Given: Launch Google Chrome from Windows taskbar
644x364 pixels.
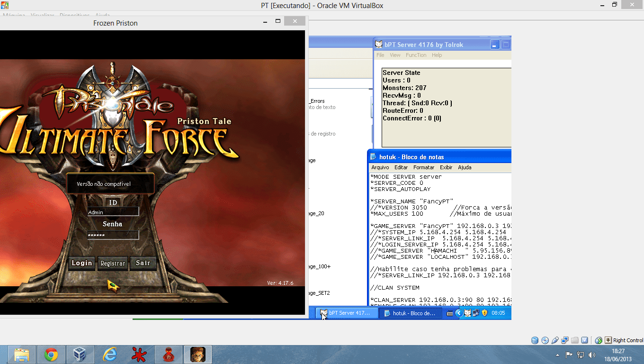Looking at the screenshot, I should (x=51, y=355).
